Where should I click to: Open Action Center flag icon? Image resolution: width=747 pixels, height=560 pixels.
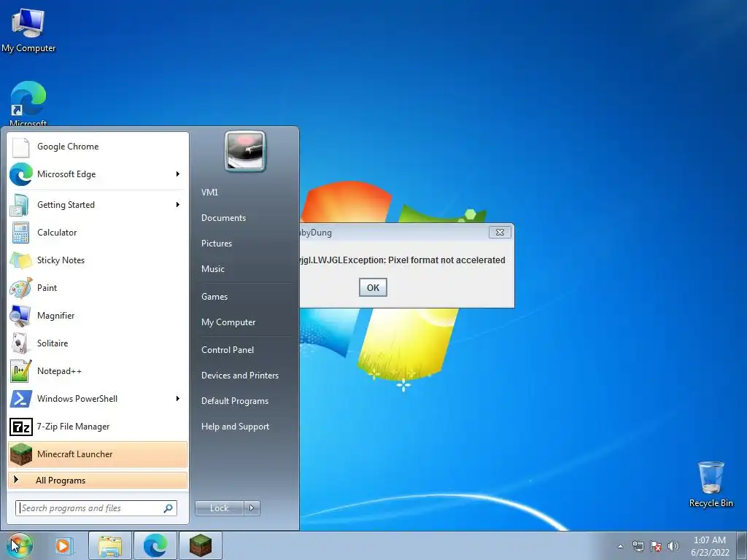coord(656,546)
